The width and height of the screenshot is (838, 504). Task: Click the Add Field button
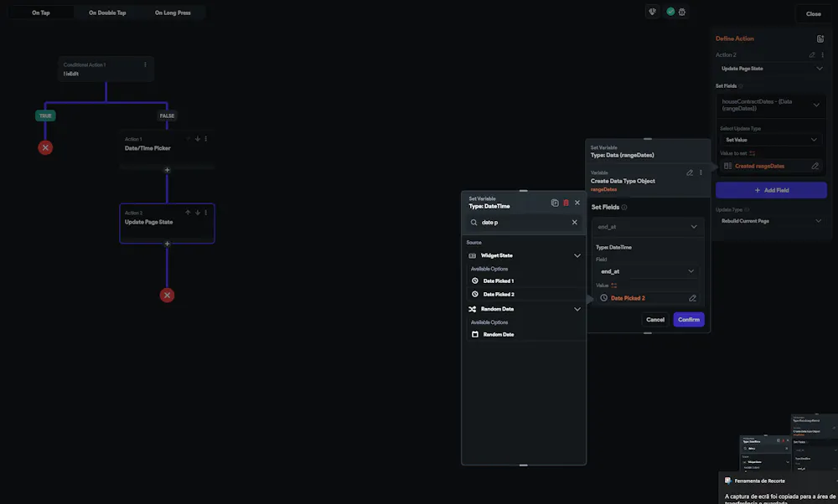771,190
